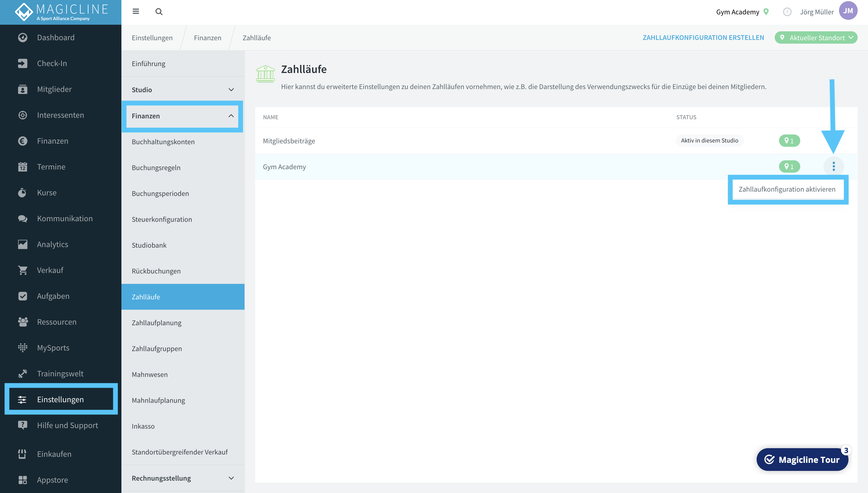Click the Aktiv in diesem Studio status
This screenshot has height=493, width=868.
point(709,140)
